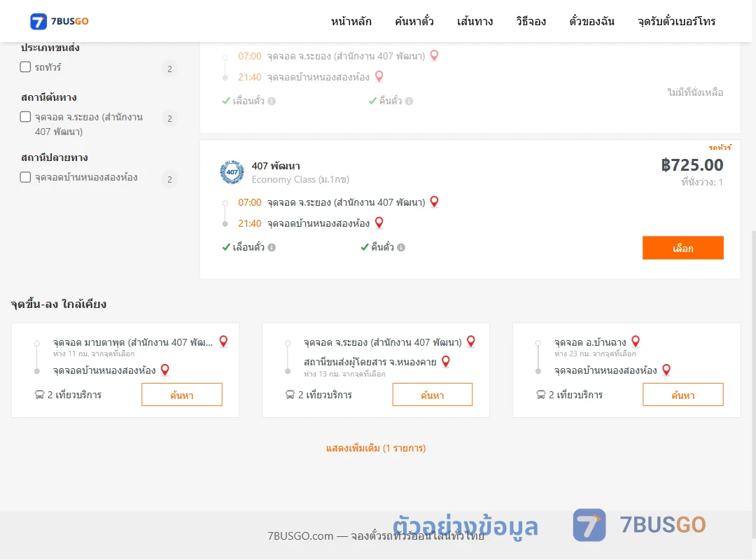Click the จุดขึ้น-ลง ใกล้เคียง heading
756x560 pixels.
(59, 304)
